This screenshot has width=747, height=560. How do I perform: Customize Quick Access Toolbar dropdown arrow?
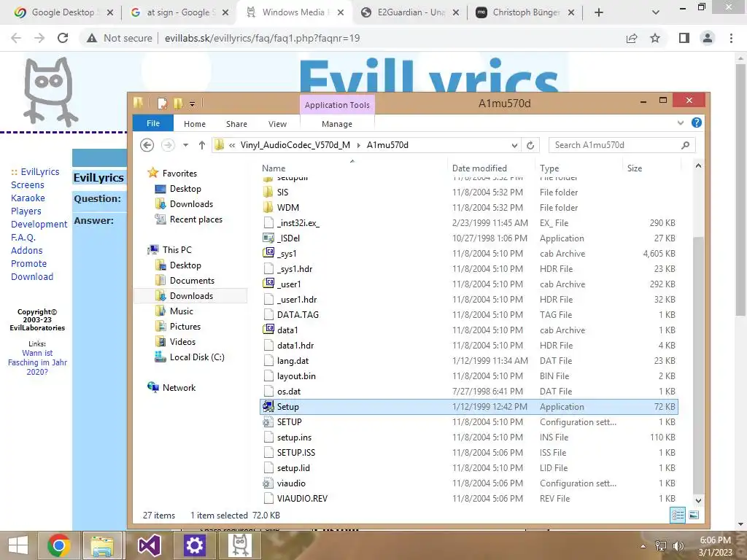[x=192, y=104]
